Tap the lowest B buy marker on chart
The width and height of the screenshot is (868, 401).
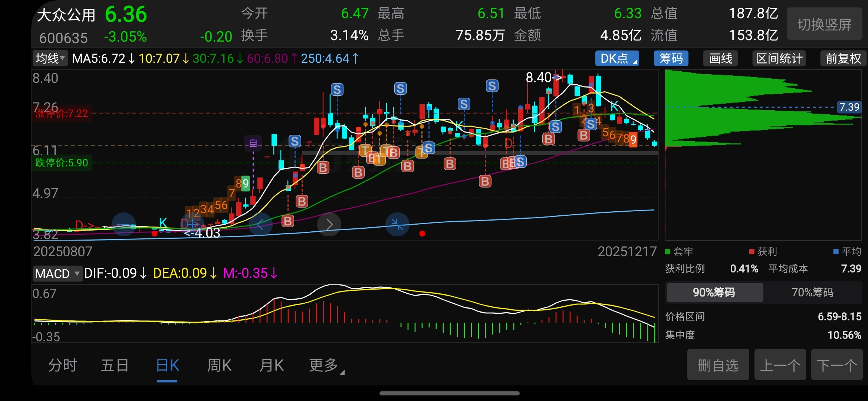(288, 221)
